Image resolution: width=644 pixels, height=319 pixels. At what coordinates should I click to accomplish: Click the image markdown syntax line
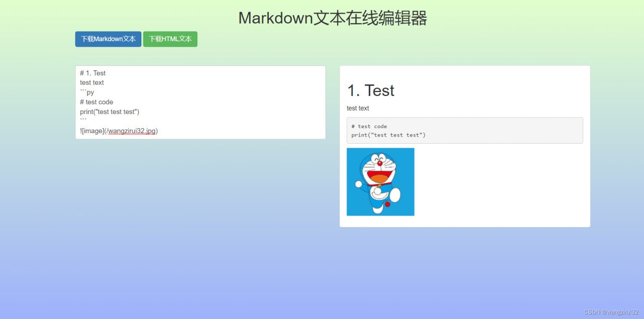118,131
